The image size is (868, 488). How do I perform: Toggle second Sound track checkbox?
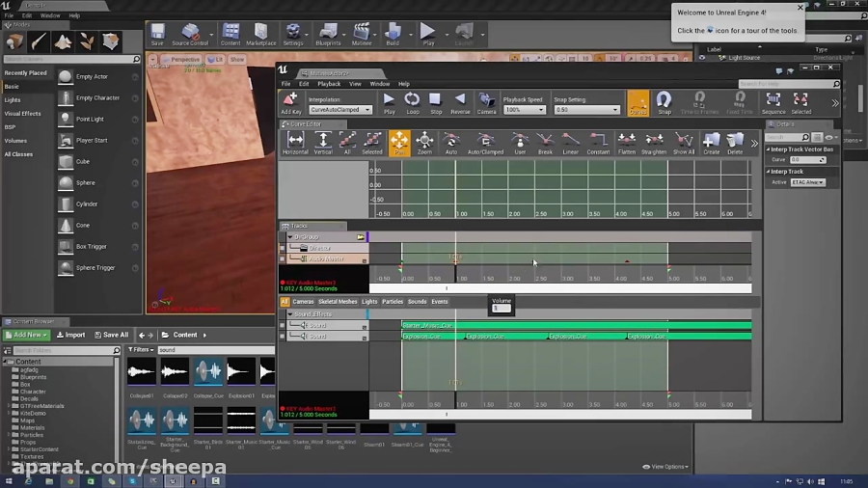[x=283, y=337]
